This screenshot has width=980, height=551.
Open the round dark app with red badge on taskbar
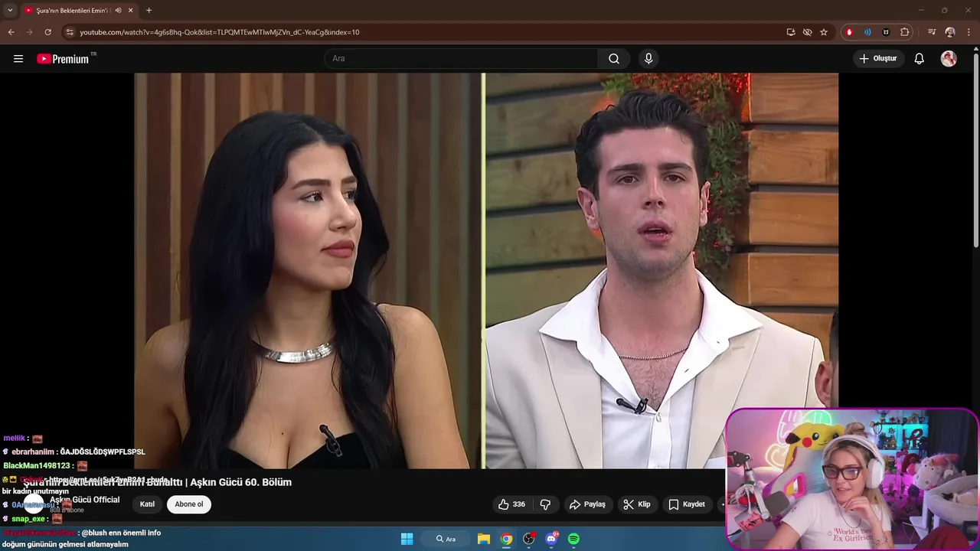[x=528, y=539]
